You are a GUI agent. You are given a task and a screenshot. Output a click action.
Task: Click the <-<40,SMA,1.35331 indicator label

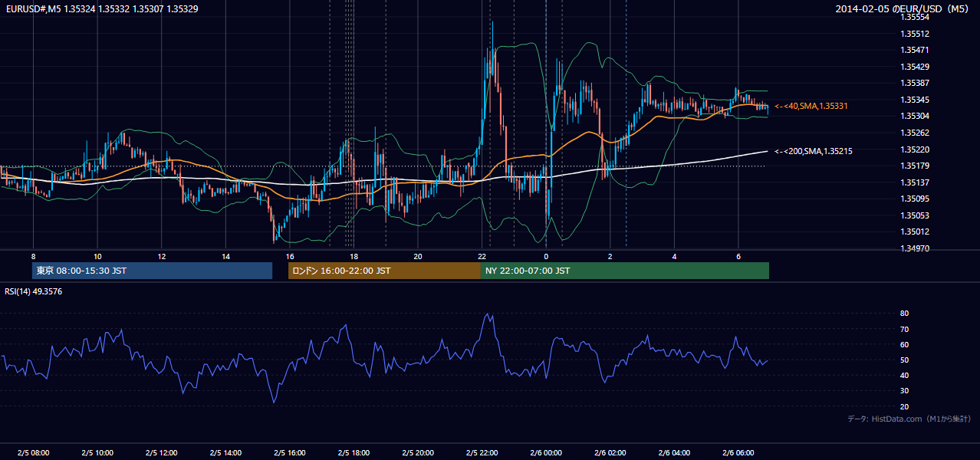tap(811, 106)
